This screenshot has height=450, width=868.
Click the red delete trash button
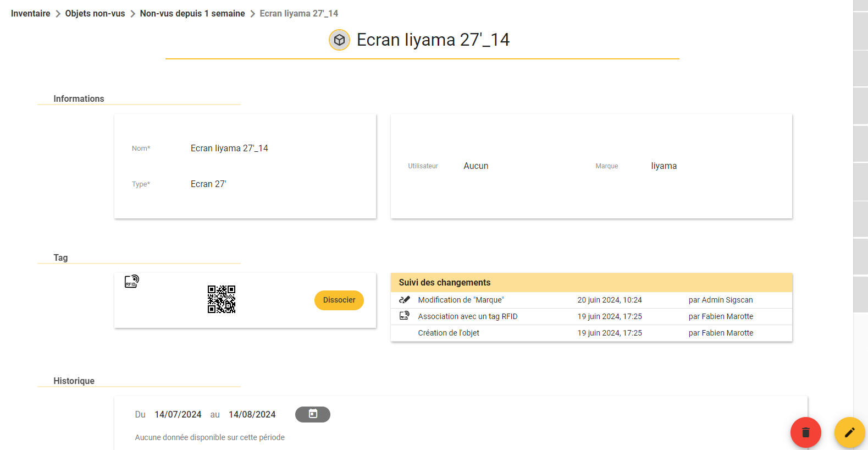pos(806,432)
